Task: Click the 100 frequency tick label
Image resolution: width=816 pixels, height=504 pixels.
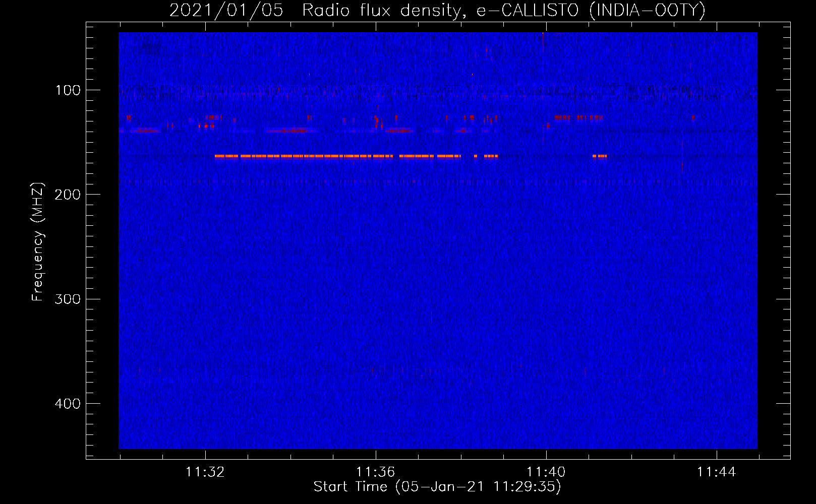Action: tap(68, 90)
